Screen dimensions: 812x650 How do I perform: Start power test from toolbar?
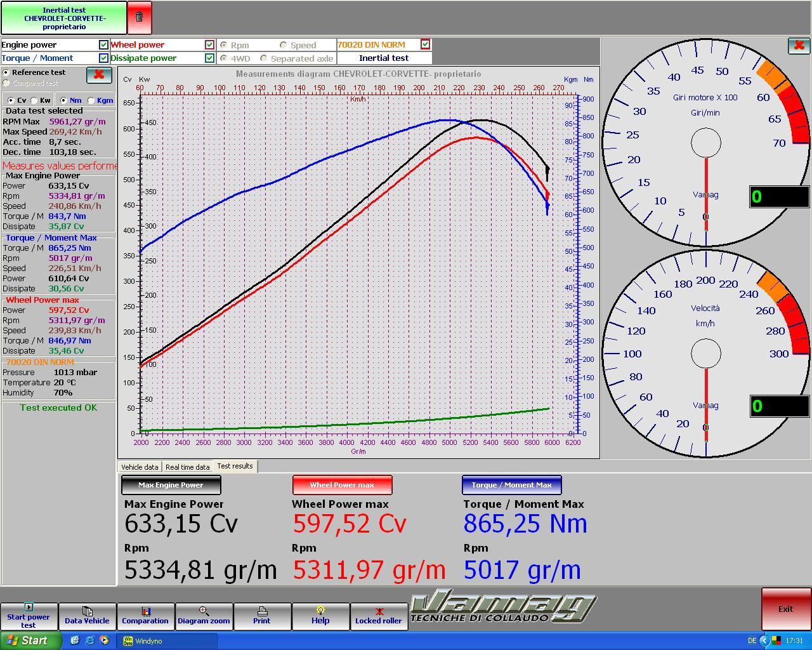29,616
